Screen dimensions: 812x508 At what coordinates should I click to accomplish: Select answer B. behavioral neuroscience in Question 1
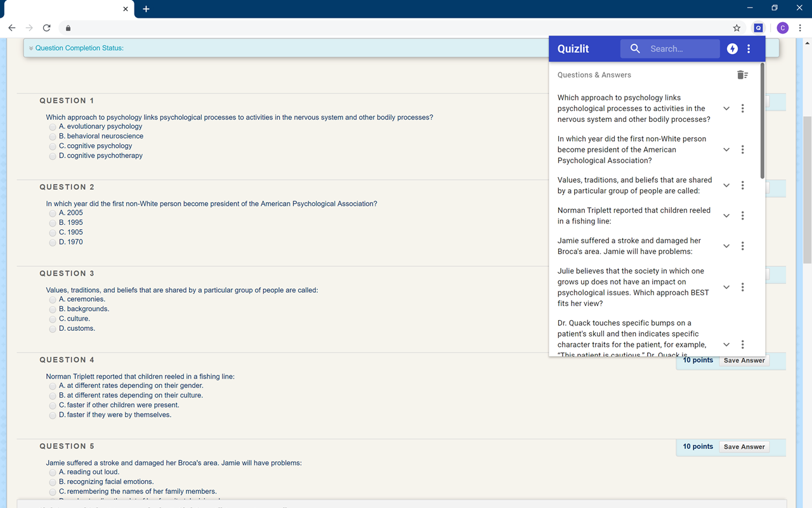(52, 136)
